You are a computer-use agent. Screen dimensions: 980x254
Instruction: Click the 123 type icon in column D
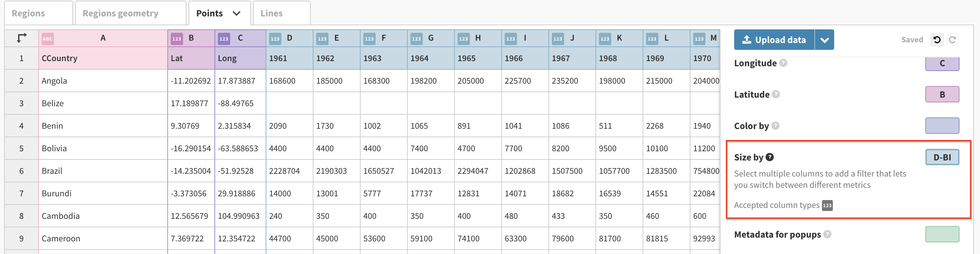[275, 39]
